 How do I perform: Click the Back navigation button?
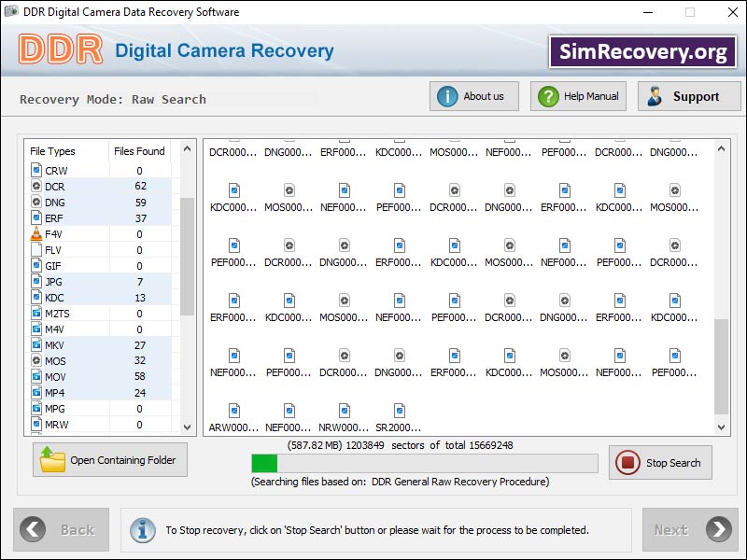pyautogui.click(x=60, y=529)
